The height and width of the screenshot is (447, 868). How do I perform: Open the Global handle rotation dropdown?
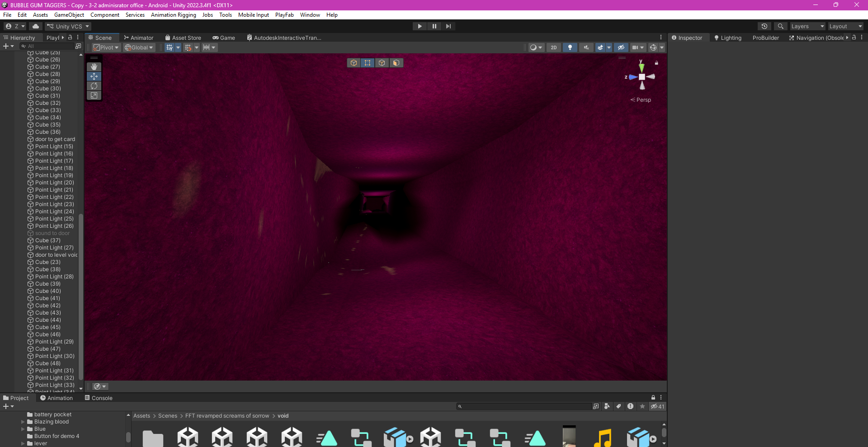click(x=139, y=47)
